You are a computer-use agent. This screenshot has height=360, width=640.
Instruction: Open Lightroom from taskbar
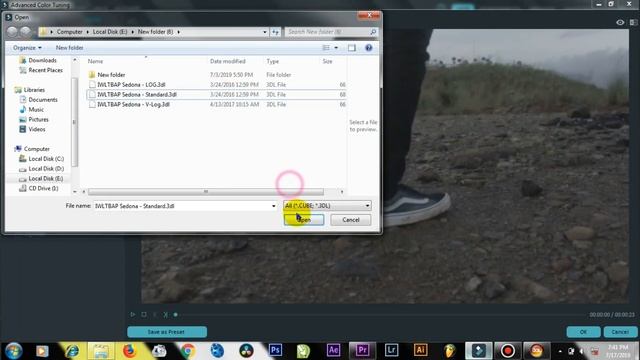[x=391, y=350]
